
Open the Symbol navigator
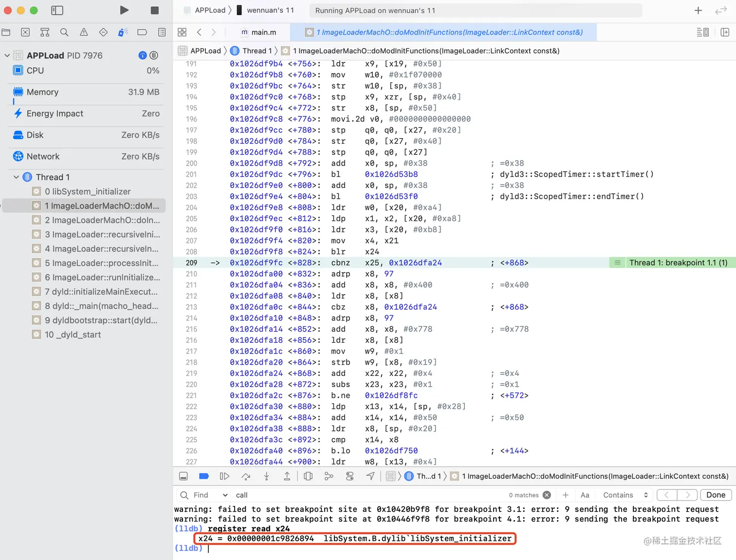[x=45, y=32]
